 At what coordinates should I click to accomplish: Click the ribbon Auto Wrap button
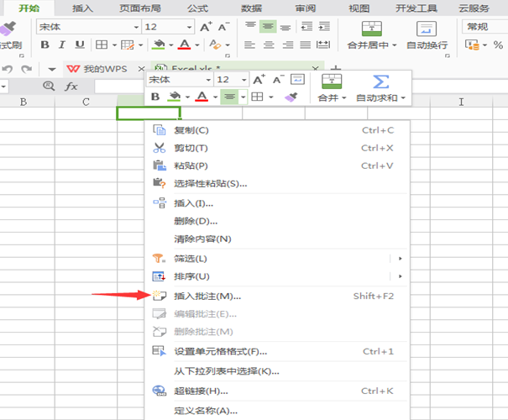427,35
